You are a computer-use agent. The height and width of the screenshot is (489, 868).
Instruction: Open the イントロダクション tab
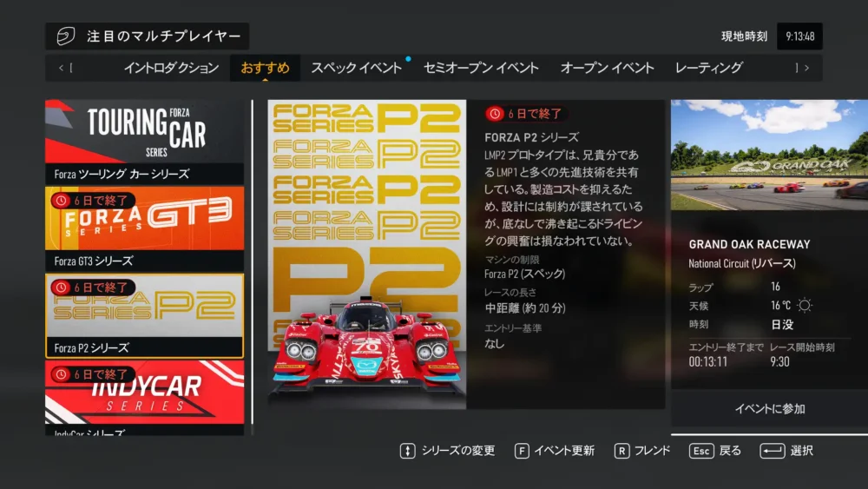coord(171,68)
